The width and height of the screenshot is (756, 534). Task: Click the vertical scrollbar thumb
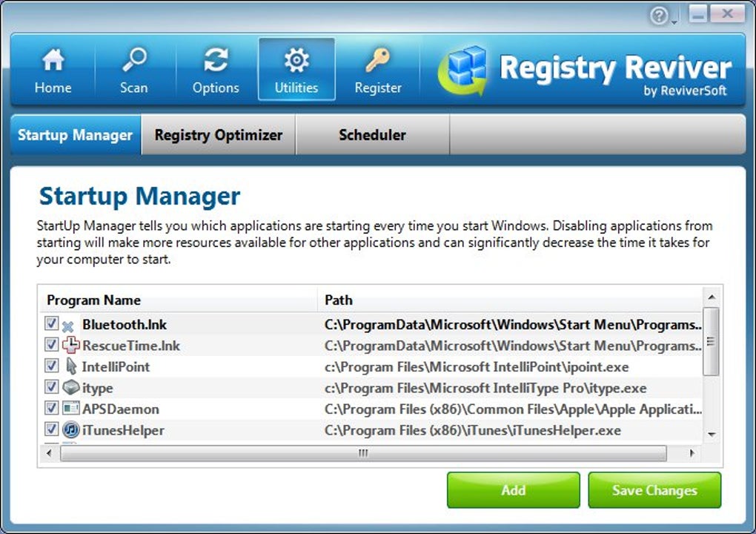[712, 341]
